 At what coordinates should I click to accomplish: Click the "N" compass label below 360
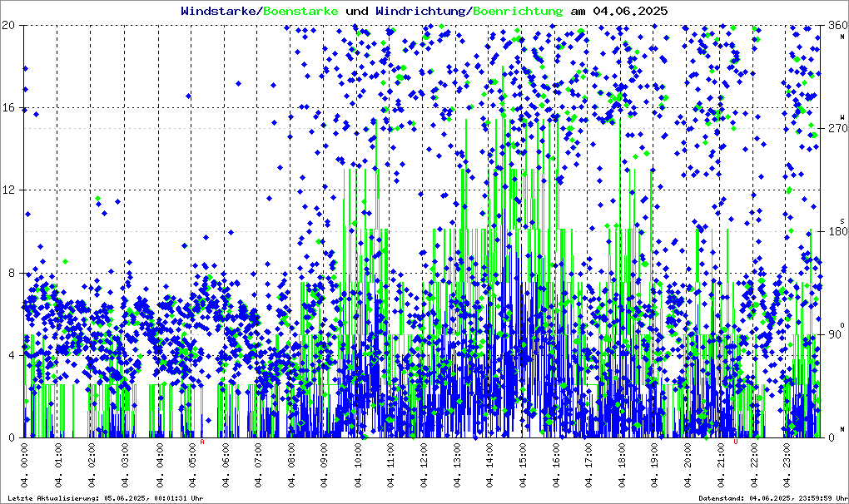click(842, 37)
